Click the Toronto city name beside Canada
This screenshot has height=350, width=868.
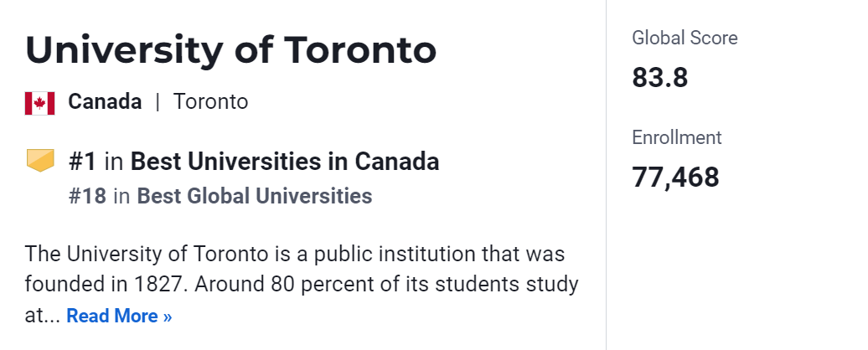210,102
